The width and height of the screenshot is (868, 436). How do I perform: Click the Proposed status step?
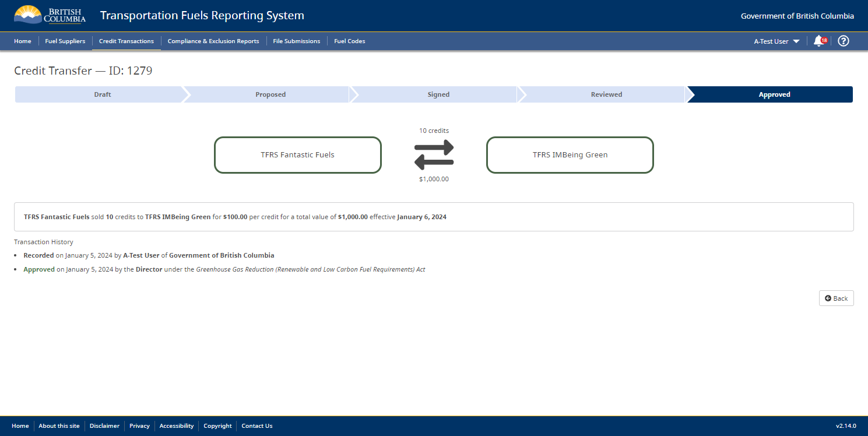point(270,94)
